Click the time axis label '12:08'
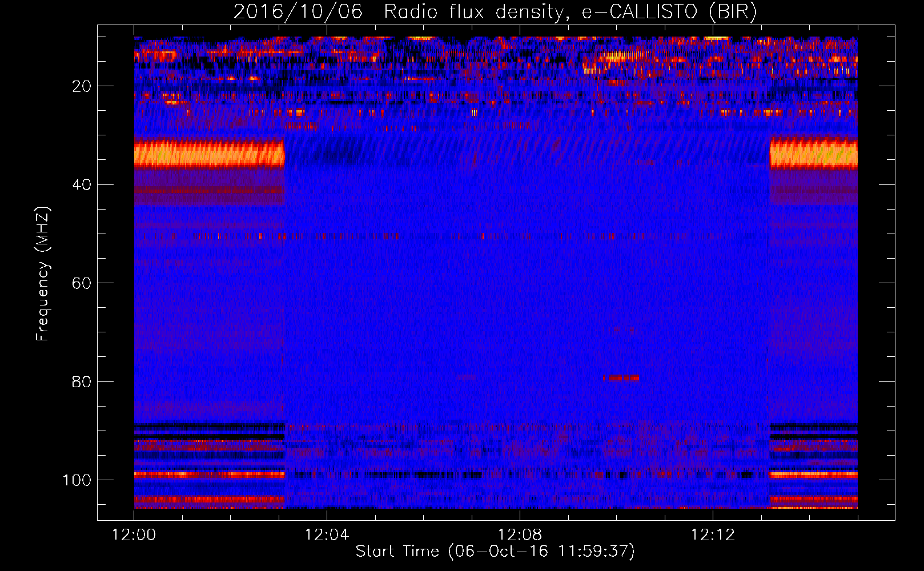 [x=520, y=535]
